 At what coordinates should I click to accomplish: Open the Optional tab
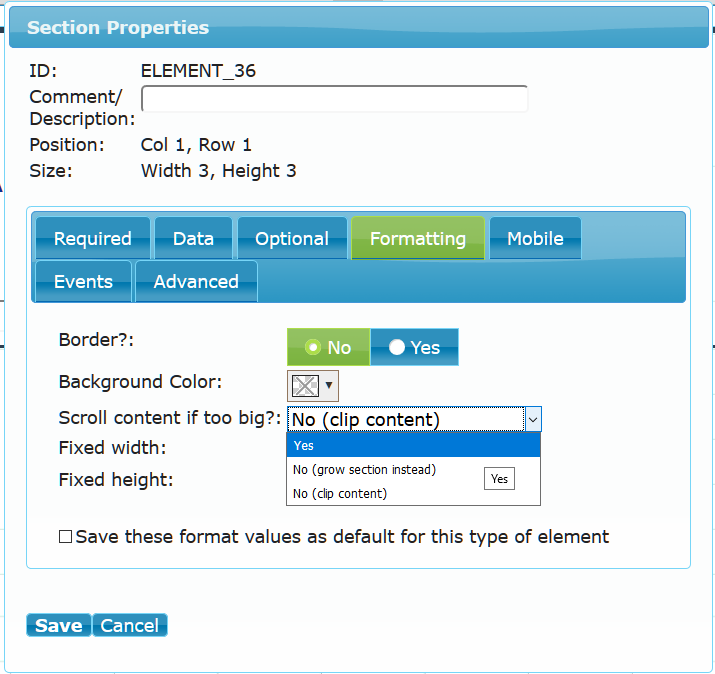coord(292,238)
